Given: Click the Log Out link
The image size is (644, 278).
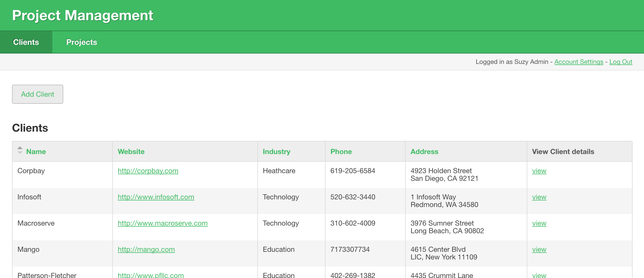Looking at the screenshot, I should coord(621,62).
